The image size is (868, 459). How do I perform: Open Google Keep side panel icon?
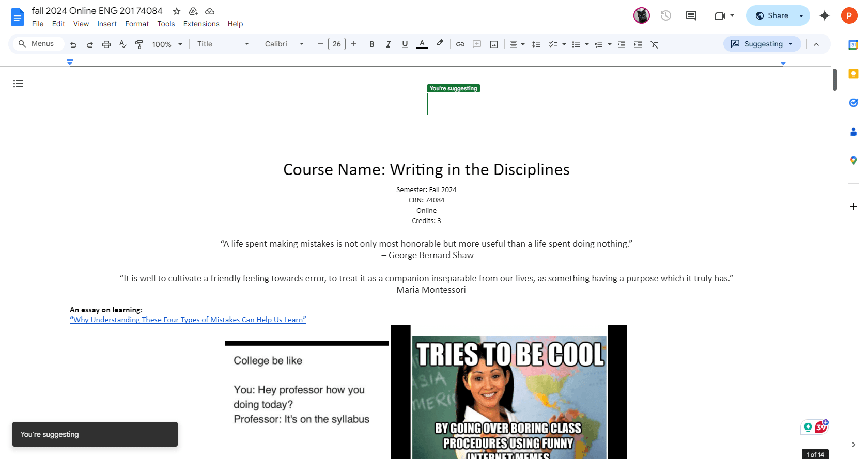854,74
